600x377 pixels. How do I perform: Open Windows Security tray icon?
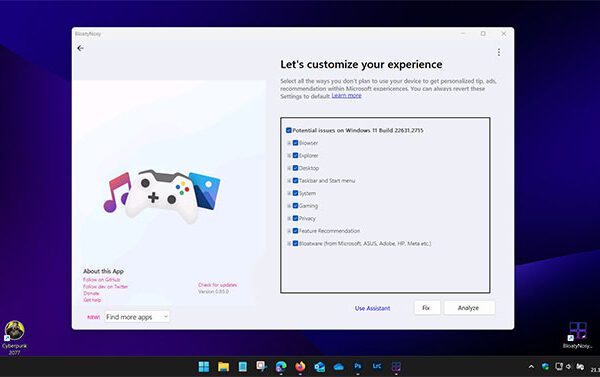(545, 367)
